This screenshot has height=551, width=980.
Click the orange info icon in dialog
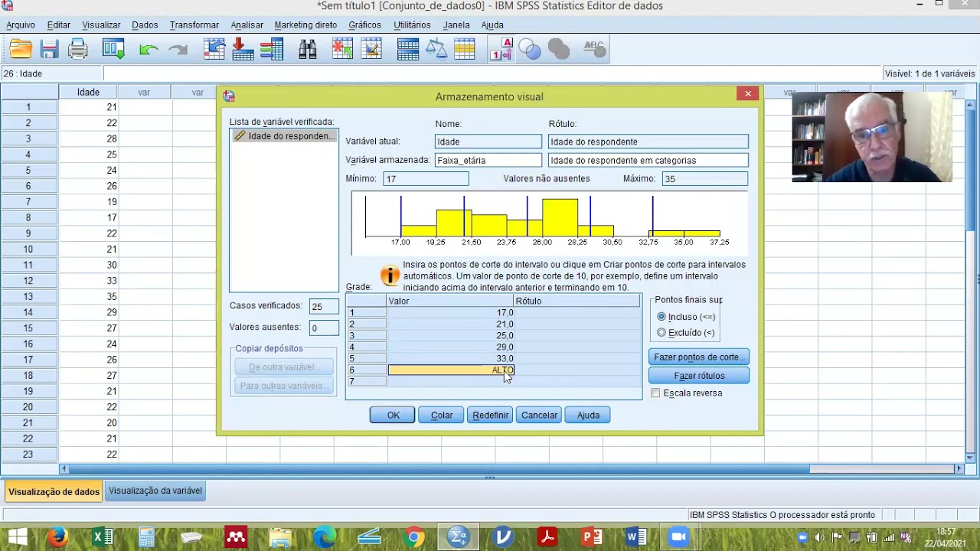(x=390, y=275)
